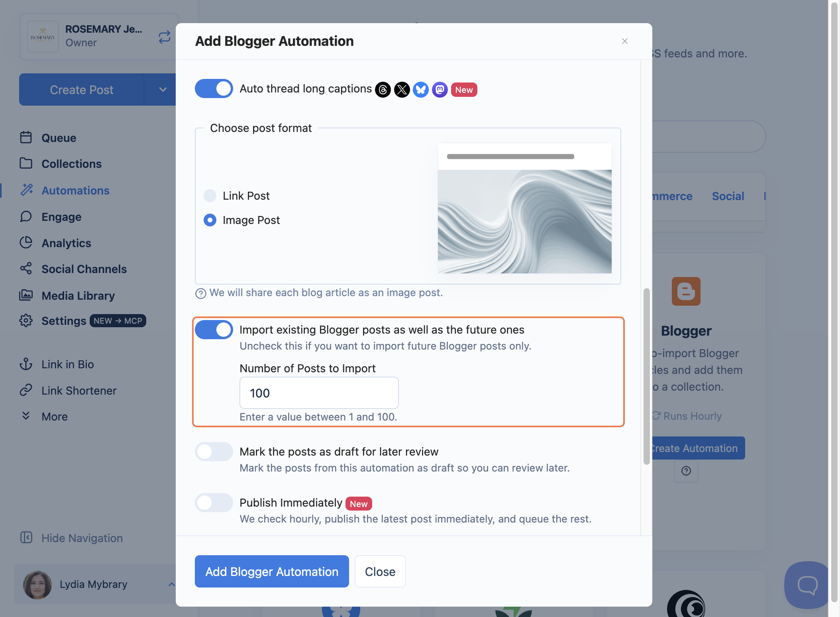Click the orange Blogger logo icon
Viewport: 840px width, 617px height.
click(x=686, y=291)
